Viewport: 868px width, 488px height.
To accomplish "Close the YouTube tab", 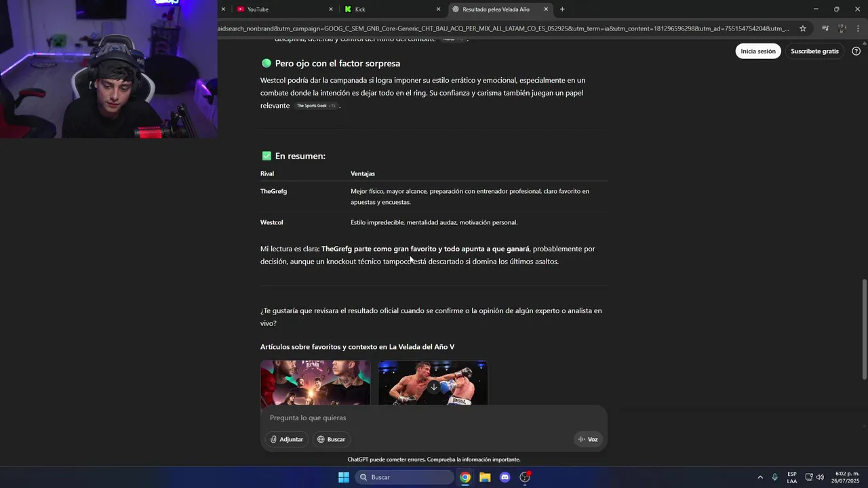I will click(331, 9).
